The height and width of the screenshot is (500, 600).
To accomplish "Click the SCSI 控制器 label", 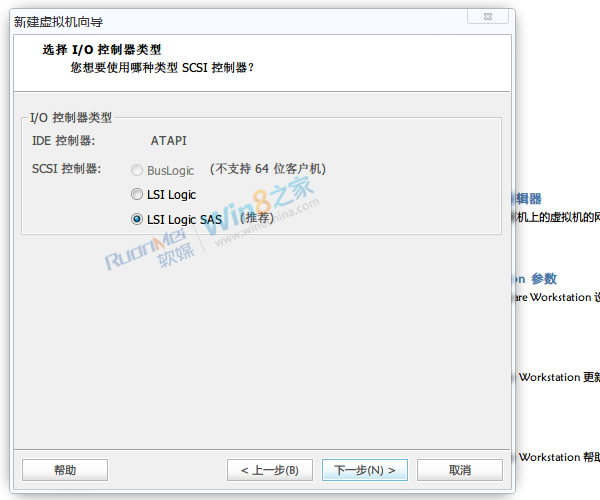I will pyautogui.click(x=67, y=169).
